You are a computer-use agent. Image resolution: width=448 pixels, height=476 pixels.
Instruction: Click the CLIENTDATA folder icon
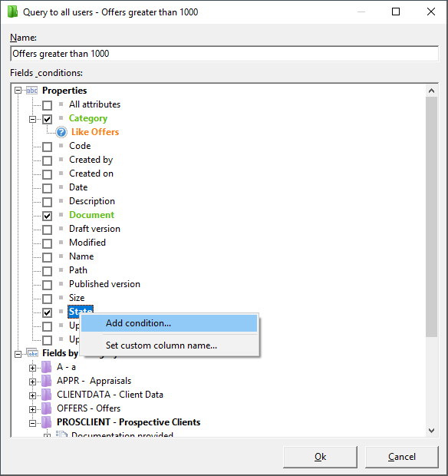[46, 395]
